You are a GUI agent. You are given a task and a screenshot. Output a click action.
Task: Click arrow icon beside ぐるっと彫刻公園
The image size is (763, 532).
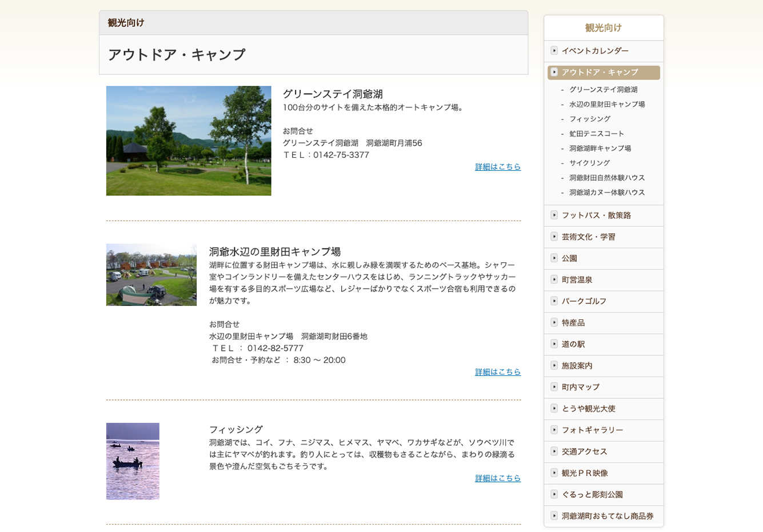coord(554,494)
